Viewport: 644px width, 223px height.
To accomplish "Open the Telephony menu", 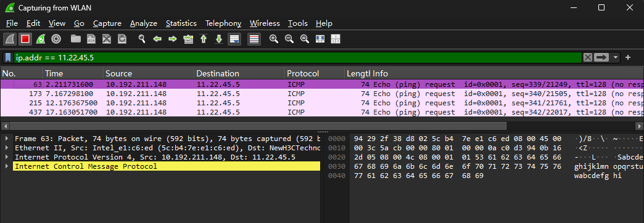I will (x=223, y=23).
